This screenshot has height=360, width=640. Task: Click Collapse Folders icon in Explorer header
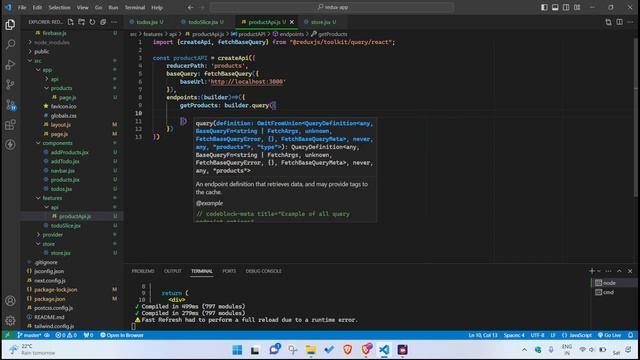tap(103, 22)
